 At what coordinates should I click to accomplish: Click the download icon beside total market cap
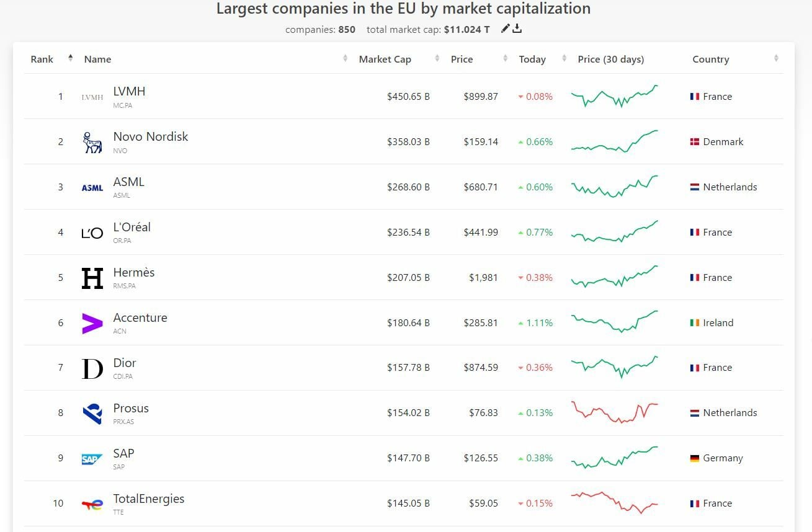coord(517,29)
